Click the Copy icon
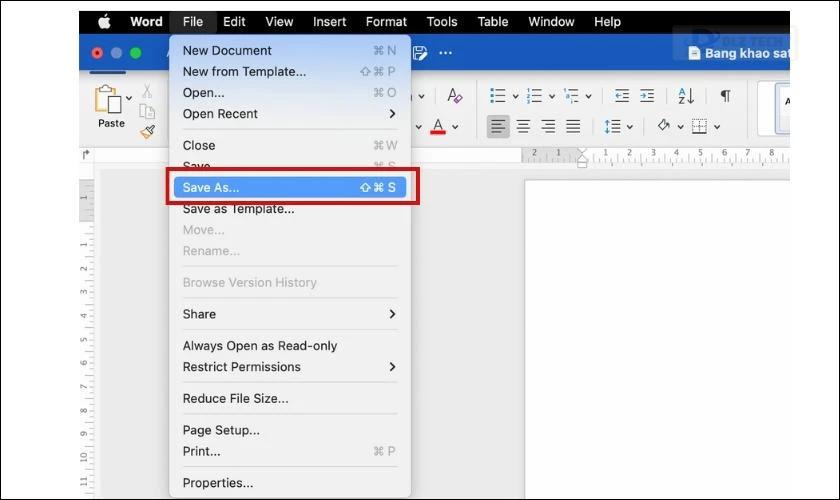 tap(147, 111)
